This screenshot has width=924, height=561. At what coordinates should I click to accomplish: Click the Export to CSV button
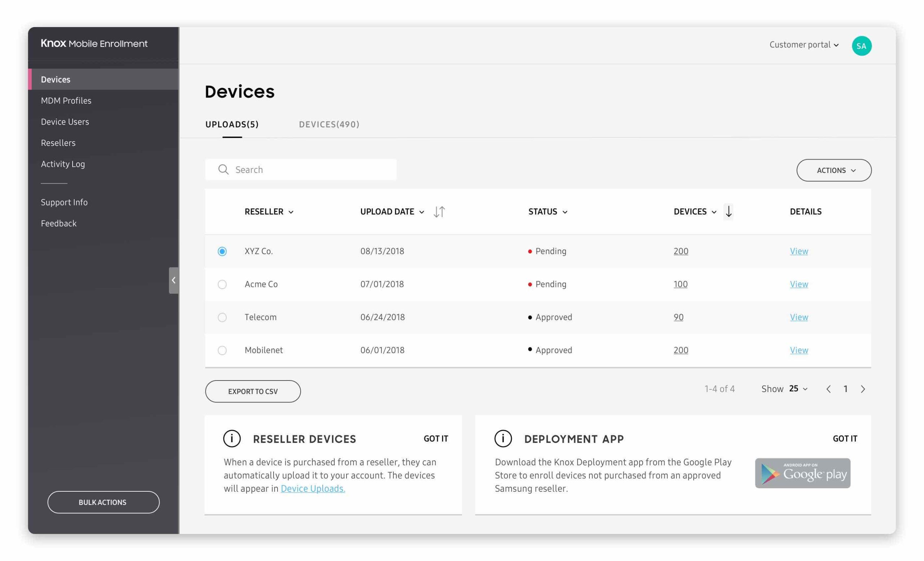(x=253, y=391)
